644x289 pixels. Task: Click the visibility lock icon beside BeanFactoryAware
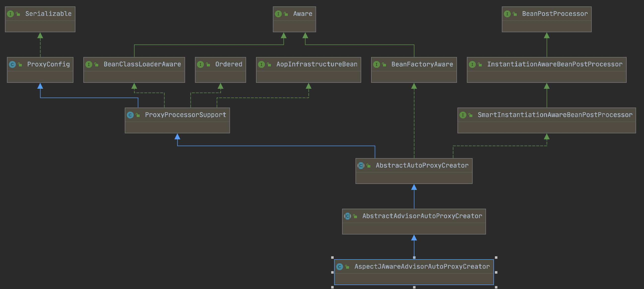[x=384, y=65]
